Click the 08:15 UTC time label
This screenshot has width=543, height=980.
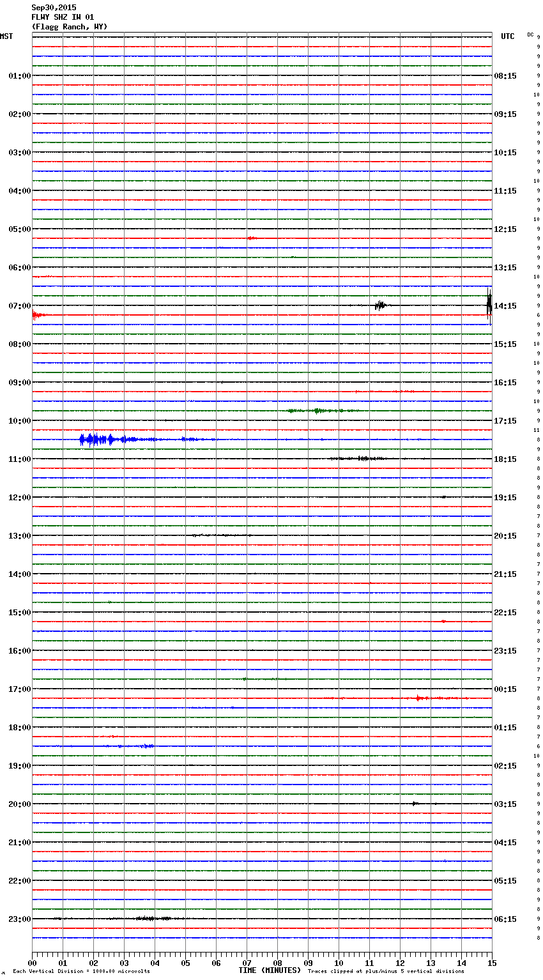(x=505, y=76)
